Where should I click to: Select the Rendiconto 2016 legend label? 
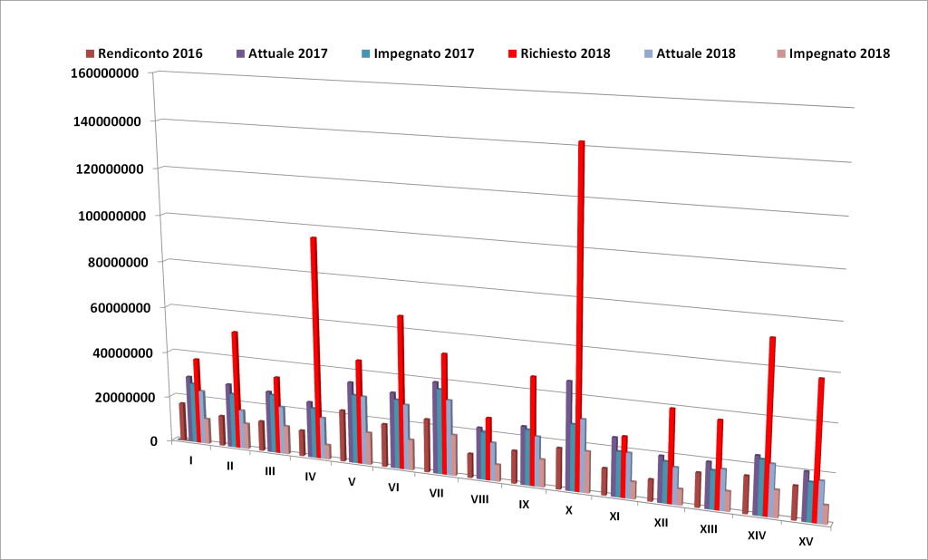click(x=150, y=53)
